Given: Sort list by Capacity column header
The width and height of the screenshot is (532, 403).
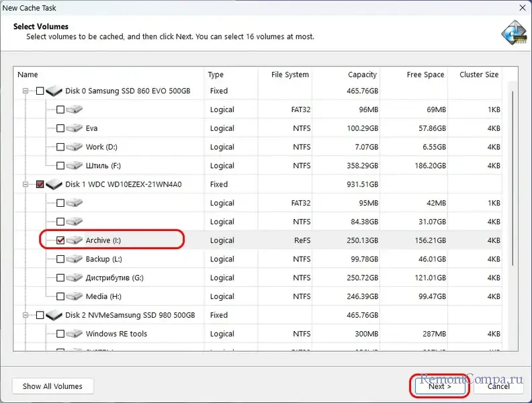Looking at the screenshot, I should coord(362,75).
